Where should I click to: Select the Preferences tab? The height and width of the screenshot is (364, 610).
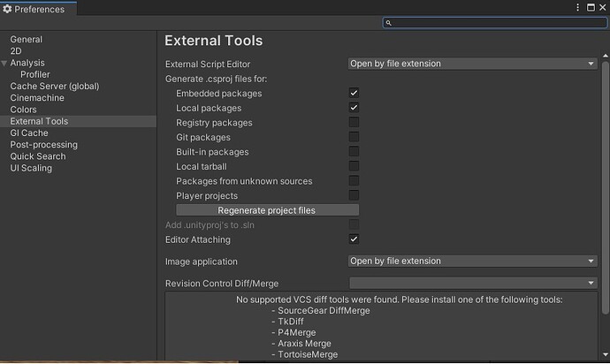pos(39,9)
